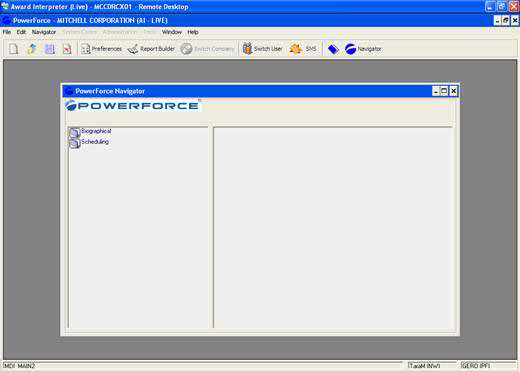This screenshot has width=520, height=372.
Task: Close the PowerForce Mitchell Corporation window
Action: click(515, 21)
